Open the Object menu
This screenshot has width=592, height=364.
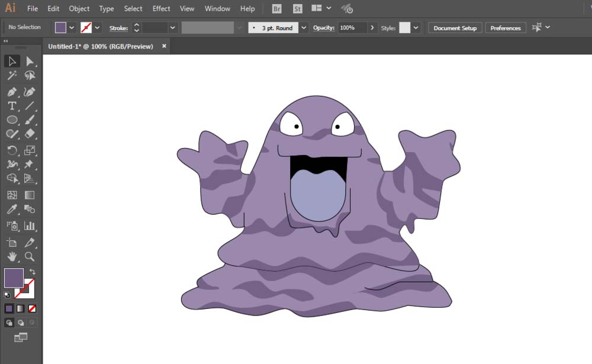(79, 9)
